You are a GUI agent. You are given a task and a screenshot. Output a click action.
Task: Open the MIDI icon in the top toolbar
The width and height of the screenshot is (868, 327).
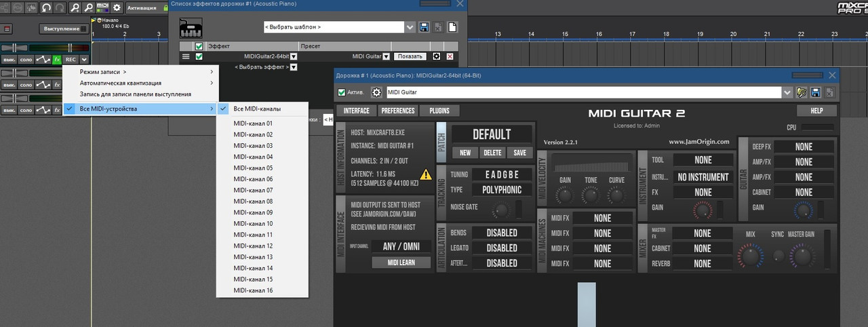point(102,8)
